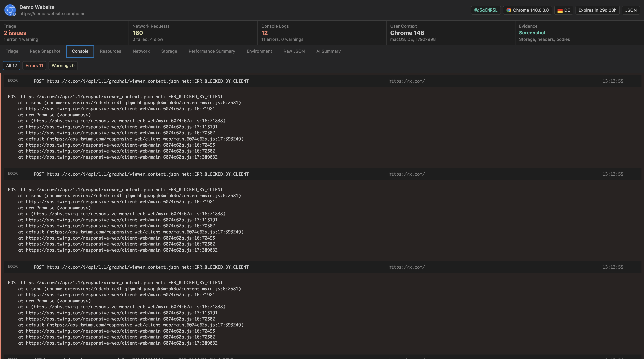Image resolution: width=644 pixels, height=359 pixels.
Task: Open the Triage tab
Action: tap(12, 51)
